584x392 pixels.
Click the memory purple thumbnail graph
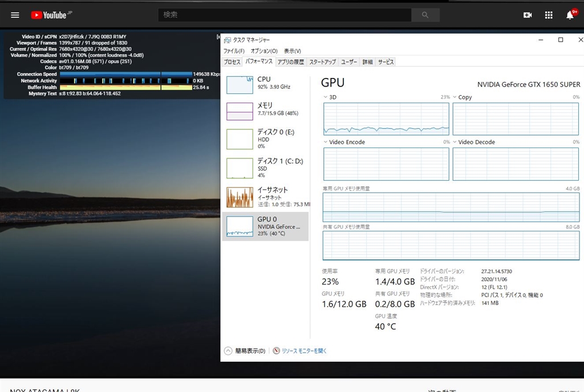240,111
